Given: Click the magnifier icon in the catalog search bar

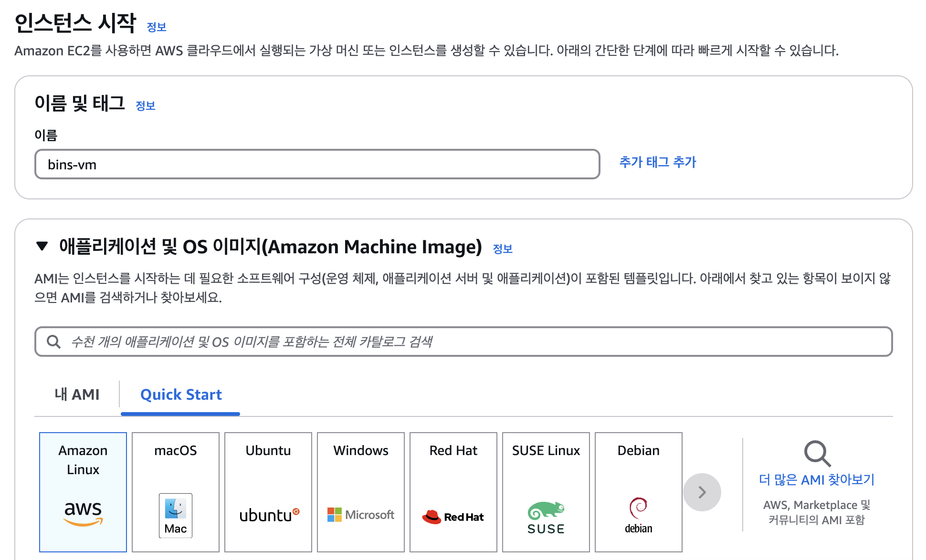Looking at the screenshot, I should coord(53,342).
